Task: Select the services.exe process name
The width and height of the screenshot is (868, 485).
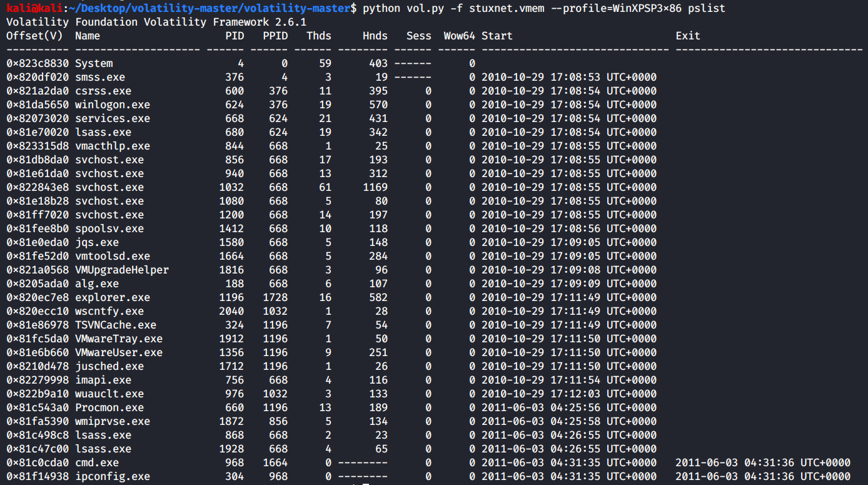Action: click(x=113, y=118)
